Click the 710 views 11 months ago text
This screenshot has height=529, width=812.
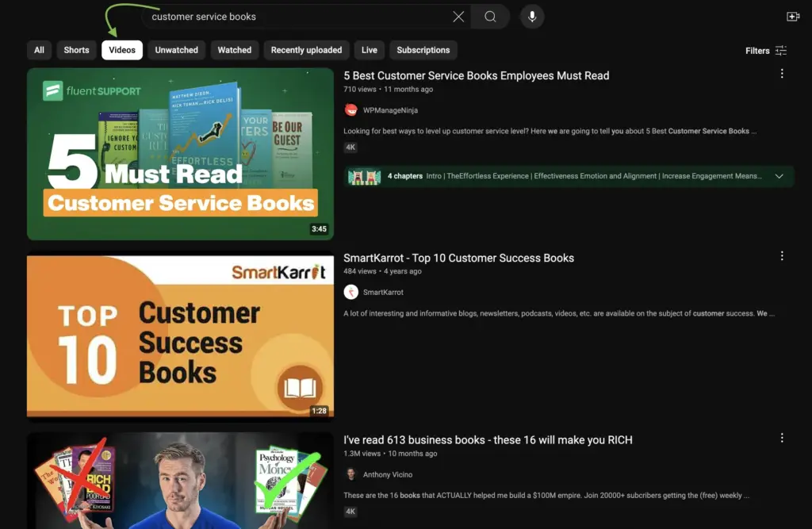coord(389,89)
